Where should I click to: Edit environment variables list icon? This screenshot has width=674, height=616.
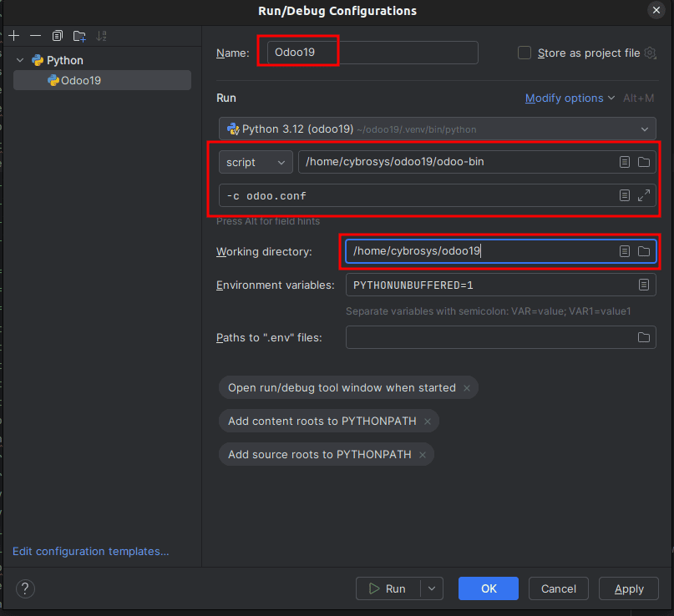pyautogui.click(x=643, y=285)
